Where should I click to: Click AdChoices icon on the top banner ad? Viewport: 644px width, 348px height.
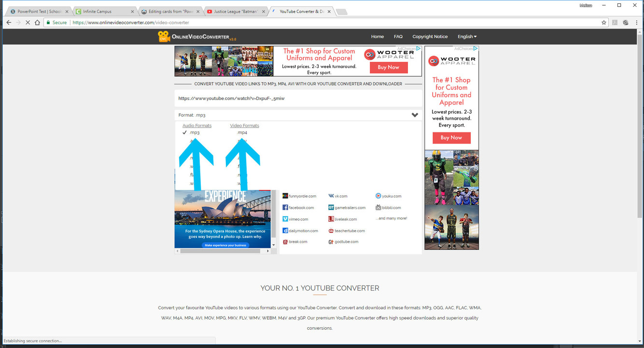pyautogui.click(x=419, y=48)
